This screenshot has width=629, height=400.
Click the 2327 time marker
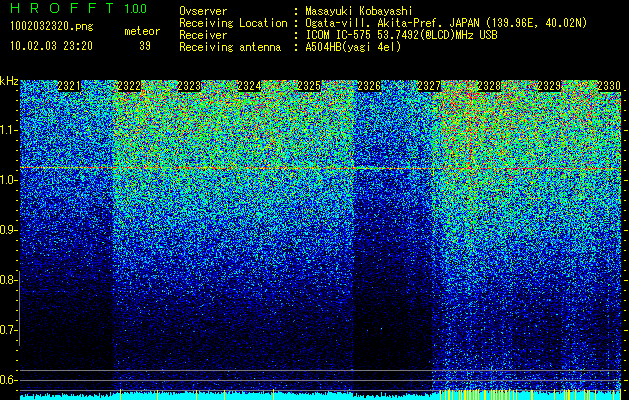tap(429, 86)
